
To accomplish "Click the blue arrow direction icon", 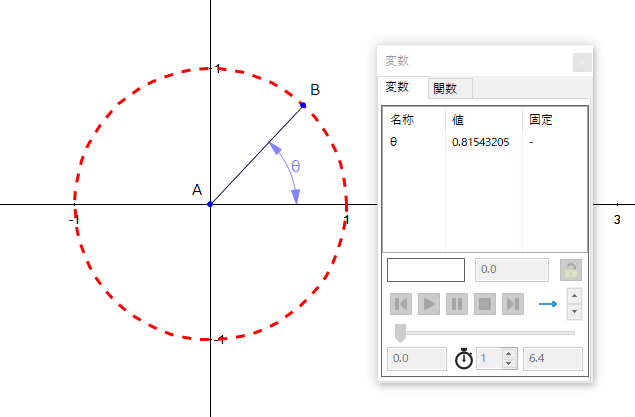I will point(547,304).
